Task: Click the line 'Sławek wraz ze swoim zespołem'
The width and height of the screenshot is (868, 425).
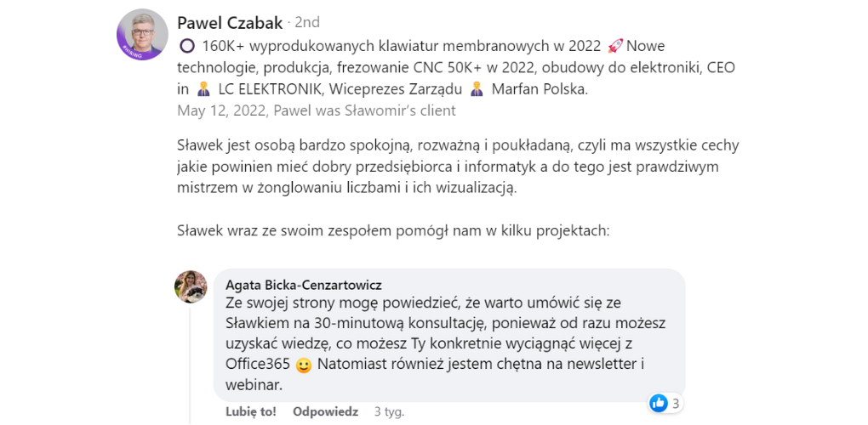Action: (393, 230)
